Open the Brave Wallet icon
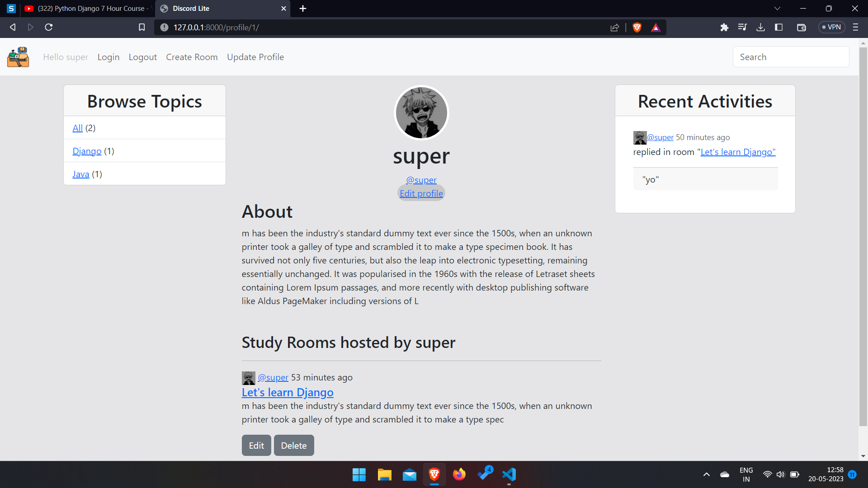The width and height of the screenshot is (868, 488). pyautogui.click(x=802, y=27)
